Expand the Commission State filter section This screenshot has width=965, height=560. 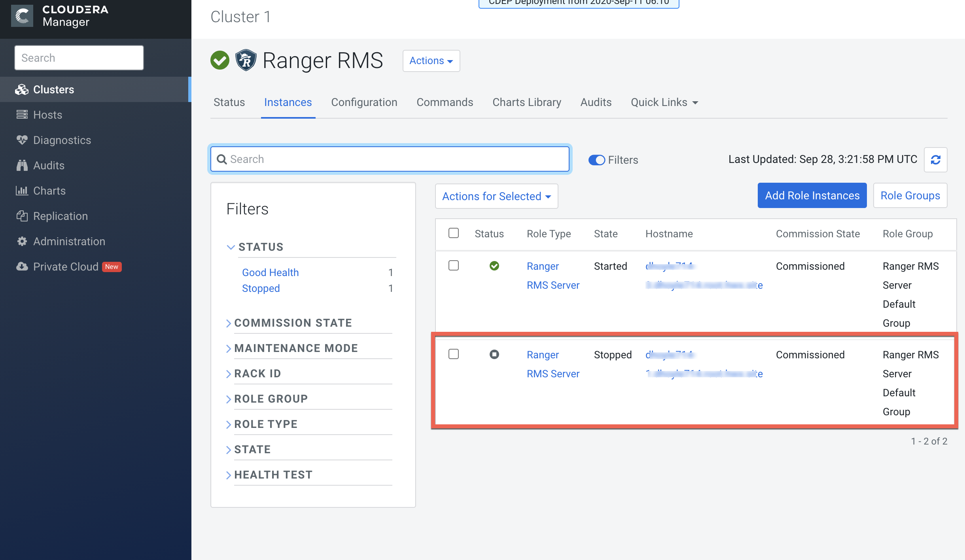[293, 323]
